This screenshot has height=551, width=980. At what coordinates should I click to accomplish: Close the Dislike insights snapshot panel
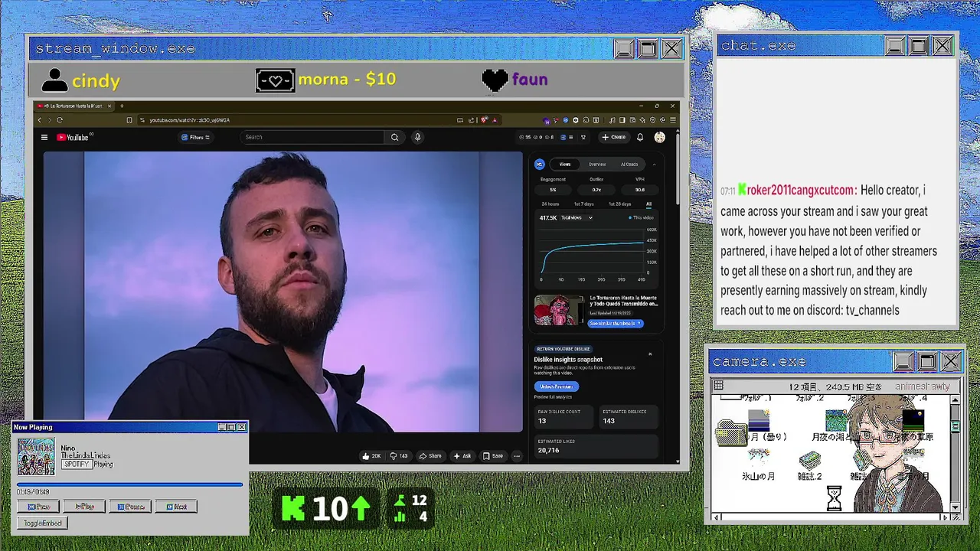click(650, 354)
